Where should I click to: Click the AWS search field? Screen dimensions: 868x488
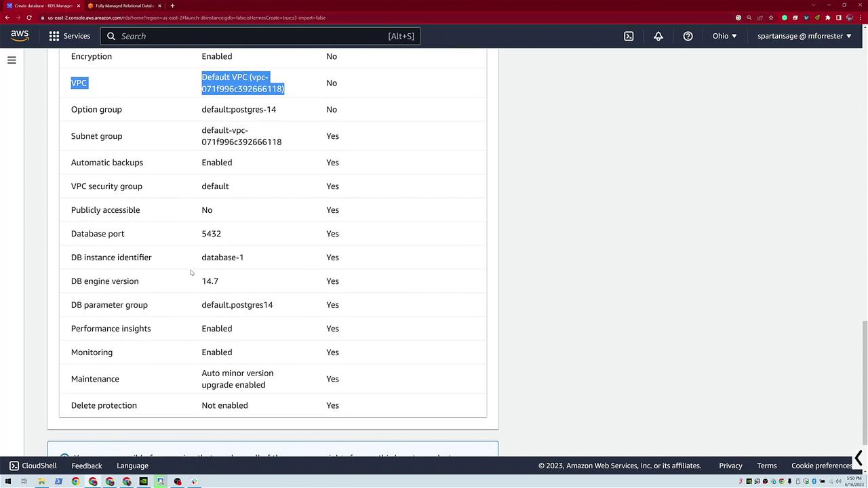point(260,36)
